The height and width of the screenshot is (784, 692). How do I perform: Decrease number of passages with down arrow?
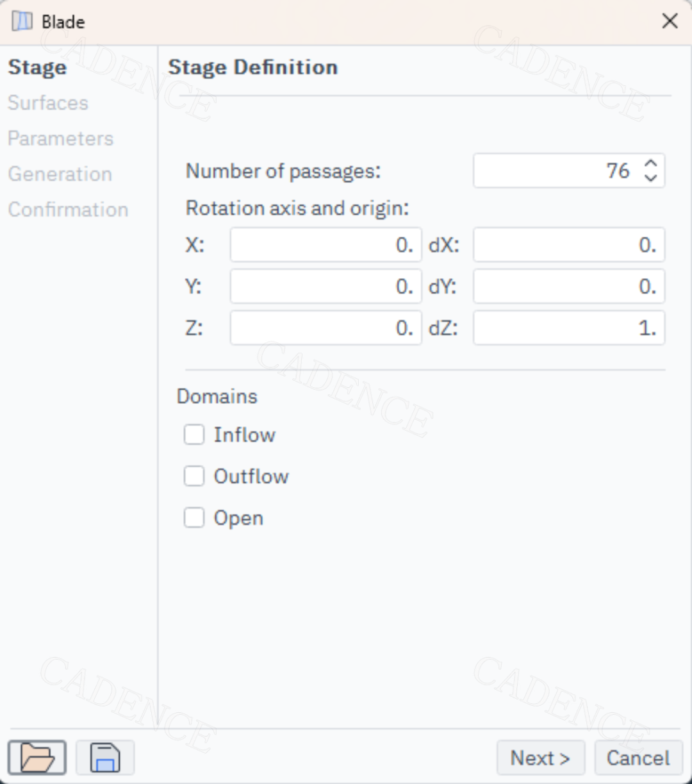pos(651,178)
